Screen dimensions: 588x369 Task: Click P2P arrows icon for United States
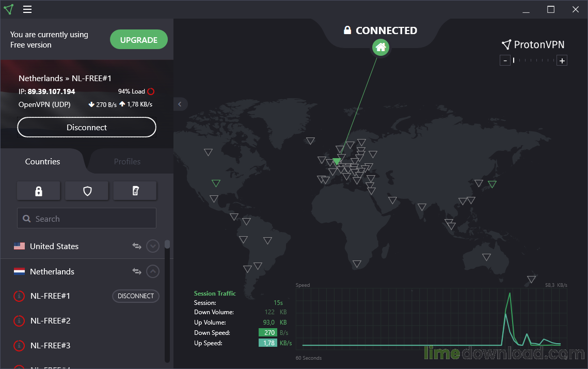[137, 246]
